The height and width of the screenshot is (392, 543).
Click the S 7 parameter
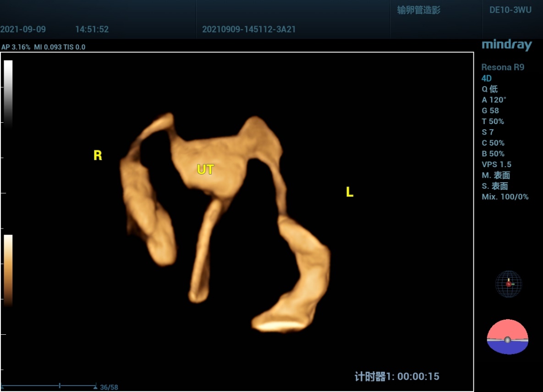pos(488,132)
